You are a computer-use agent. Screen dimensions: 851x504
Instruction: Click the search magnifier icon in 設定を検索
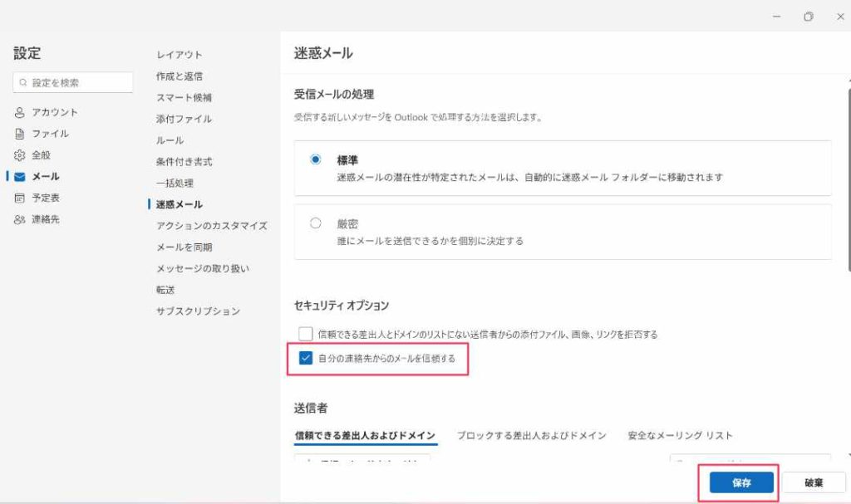click(23, 83)
